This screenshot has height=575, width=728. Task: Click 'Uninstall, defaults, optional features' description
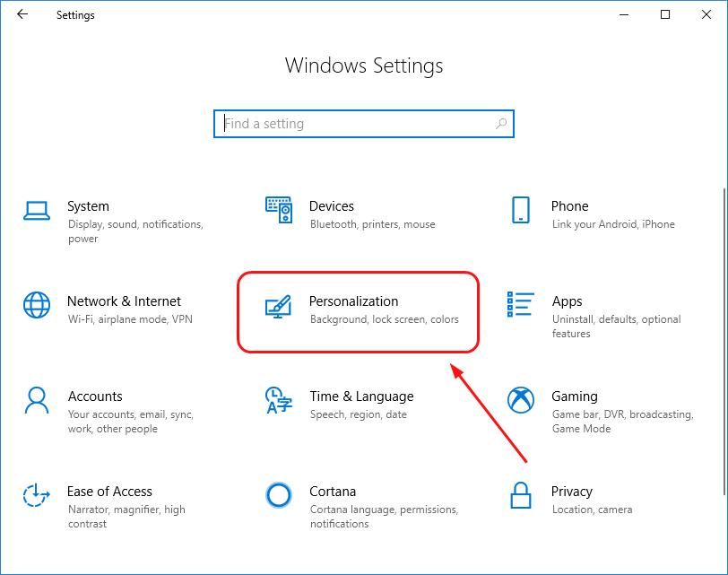616,326
